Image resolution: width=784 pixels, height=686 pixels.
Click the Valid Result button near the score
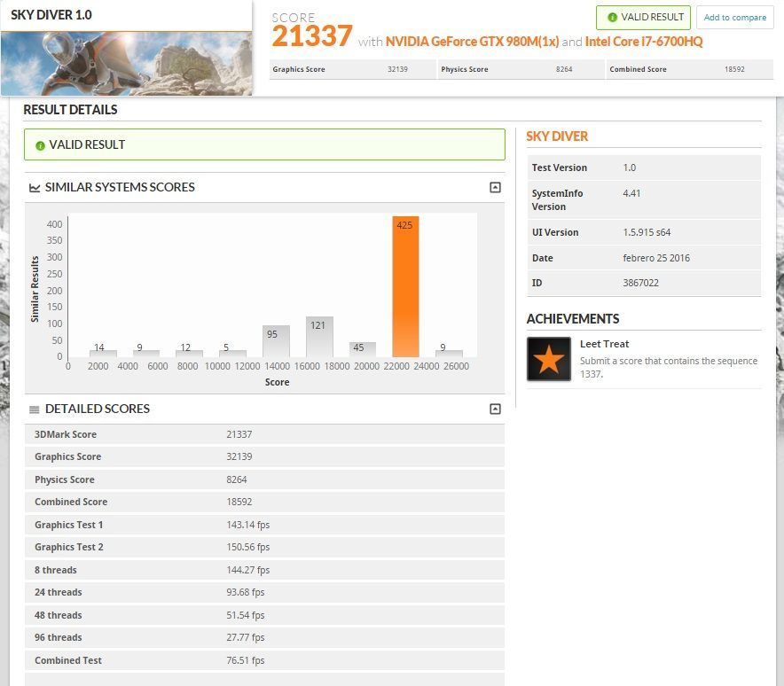pos(643,17)
